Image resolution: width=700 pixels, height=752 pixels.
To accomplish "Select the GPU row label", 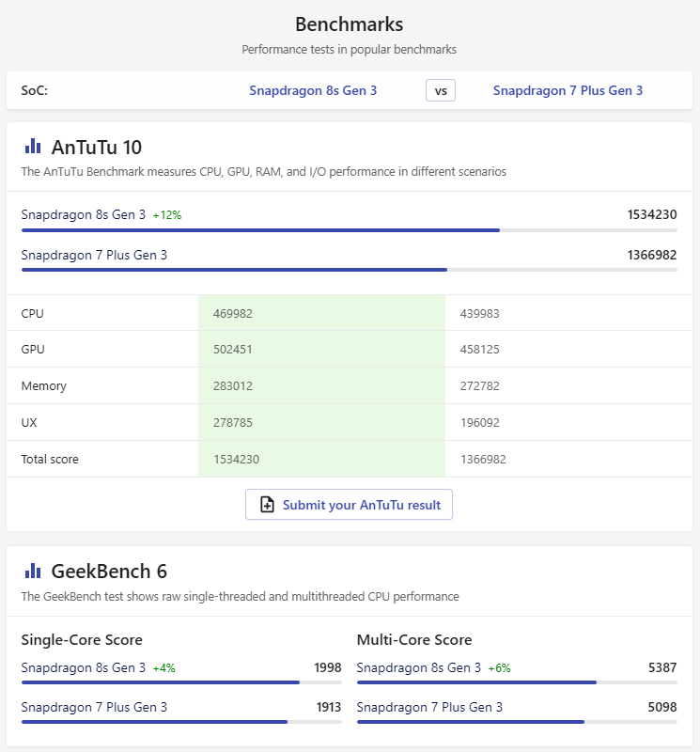I will click(33, 350).
